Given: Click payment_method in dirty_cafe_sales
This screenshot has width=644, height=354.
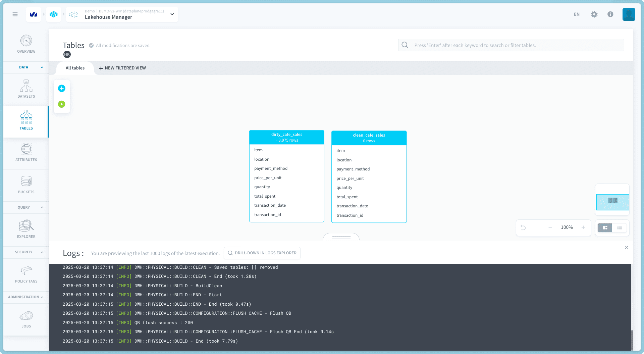Looking at the screenshot, I should [271, 168].
